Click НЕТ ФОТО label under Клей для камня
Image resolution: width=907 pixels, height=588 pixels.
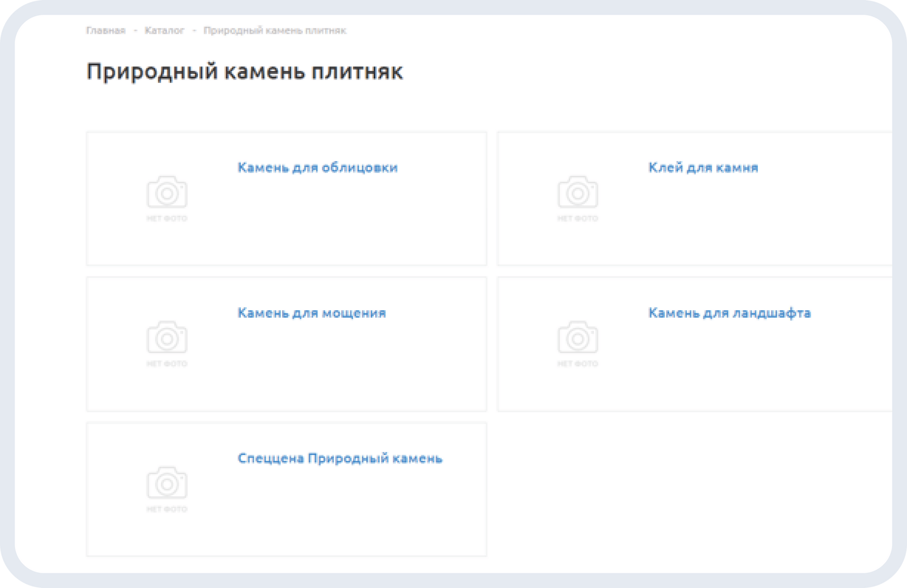578,218
